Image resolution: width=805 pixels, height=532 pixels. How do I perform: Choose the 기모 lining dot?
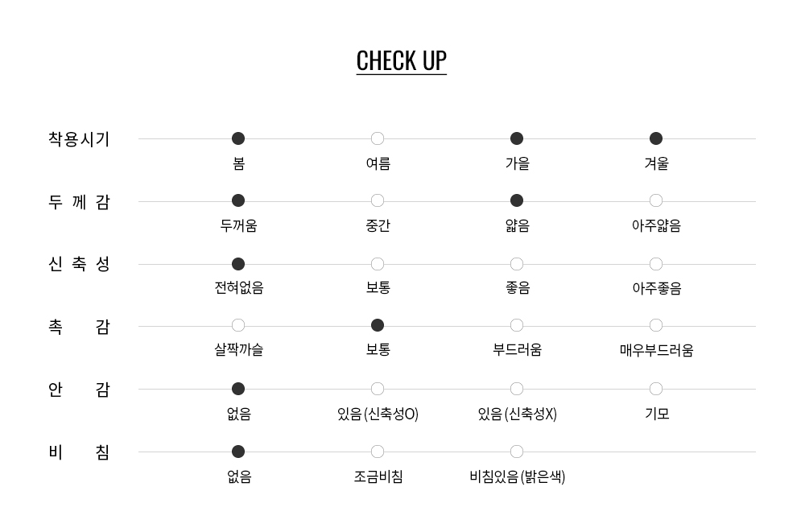pos(656,389)
